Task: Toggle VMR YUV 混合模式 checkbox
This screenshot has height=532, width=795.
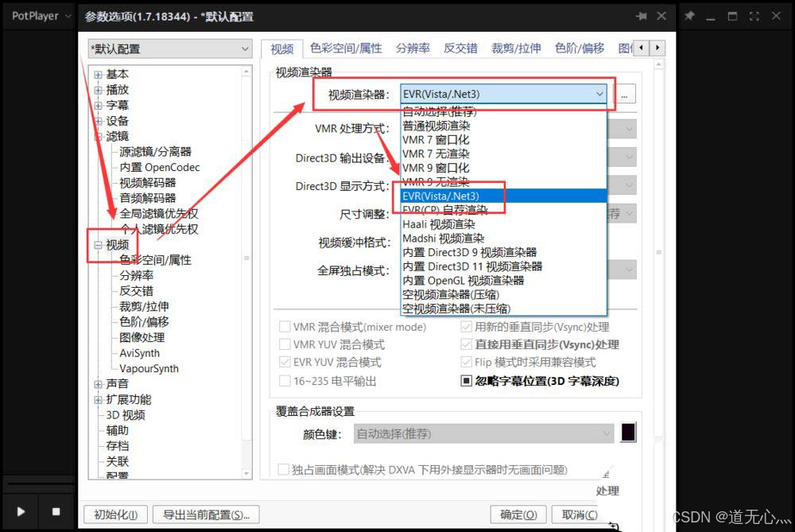Action: 285,345
